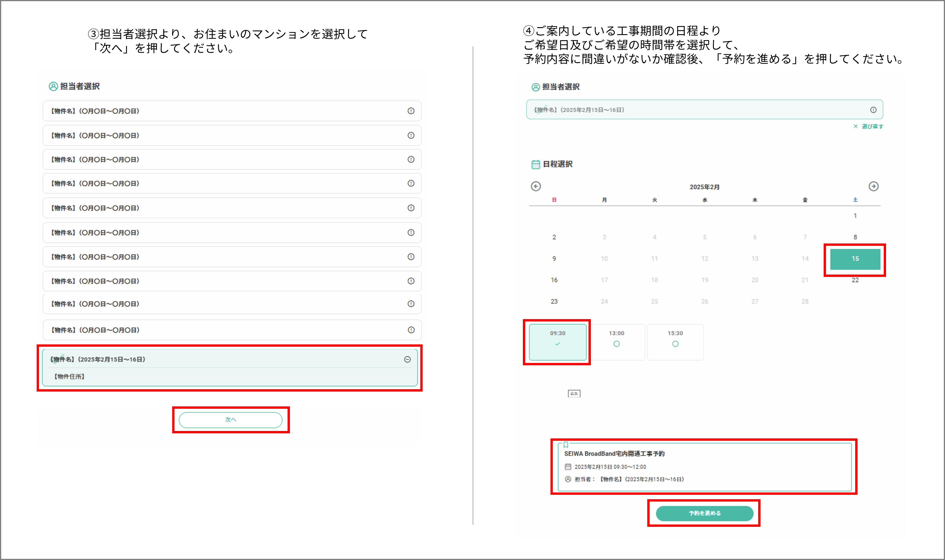Click the 【物件住所】 text in selected row
This screenshot has height=560, width=945.
click(x=69, y=377)
